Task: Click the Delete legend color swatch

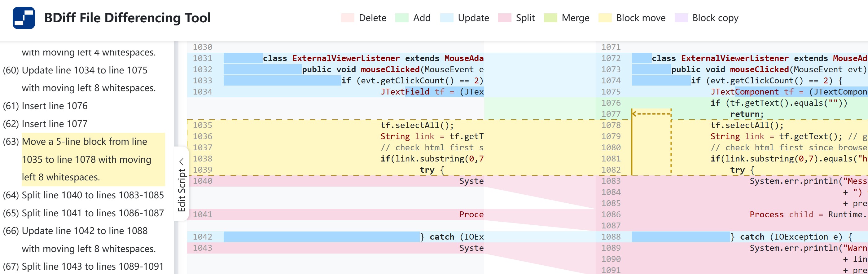Action: (x=347, y=18)
